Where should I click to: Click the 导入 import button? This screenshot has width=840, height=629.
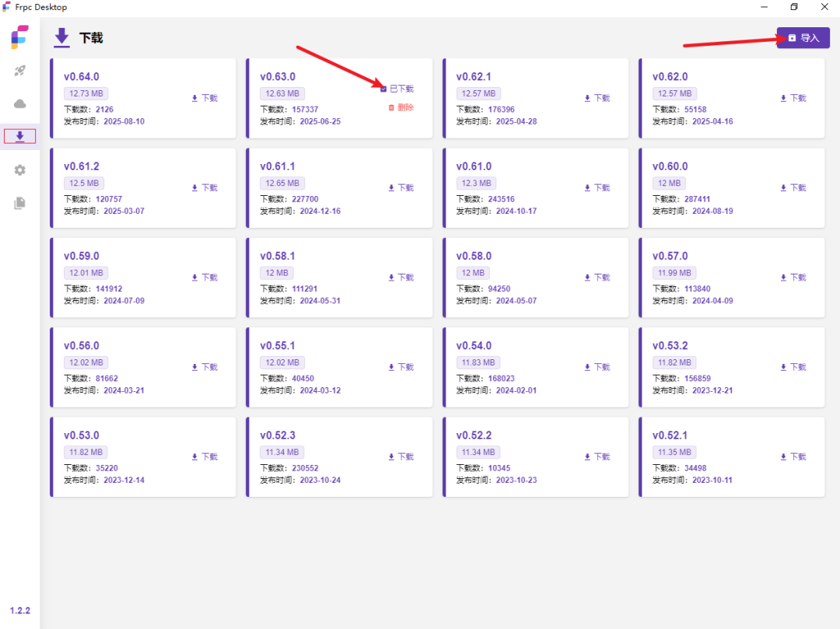click(x=803, y=38)
